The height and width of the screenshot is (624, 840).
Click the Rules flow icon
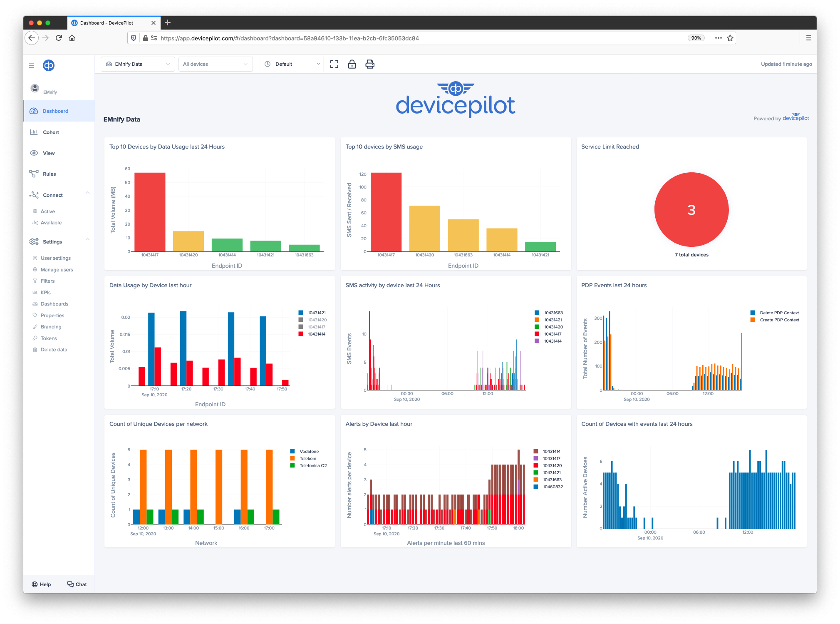point(34,174)
